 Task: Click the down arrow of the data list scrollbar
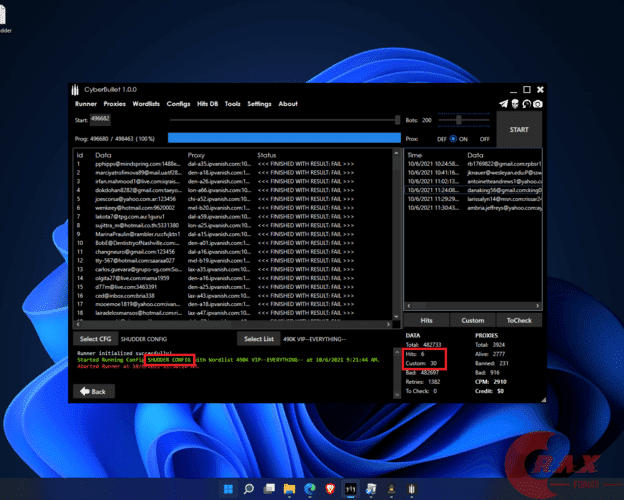(396, 316)
